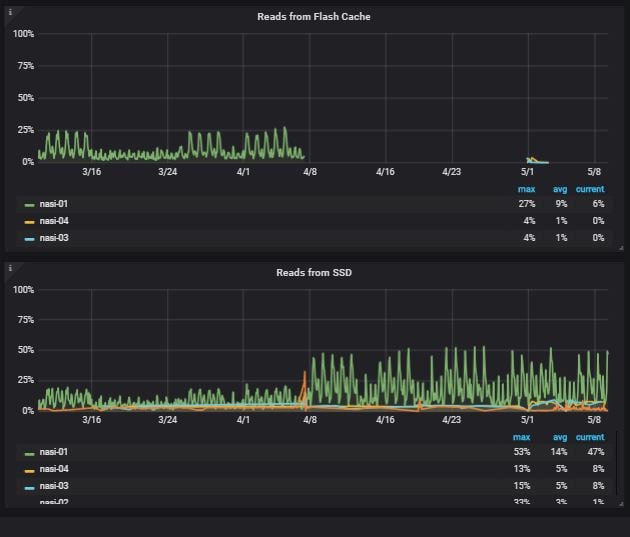This screenshot has width=630, height=537.
Task: Open Reads from SSD panel title menu
Action: tap(314, 272)
